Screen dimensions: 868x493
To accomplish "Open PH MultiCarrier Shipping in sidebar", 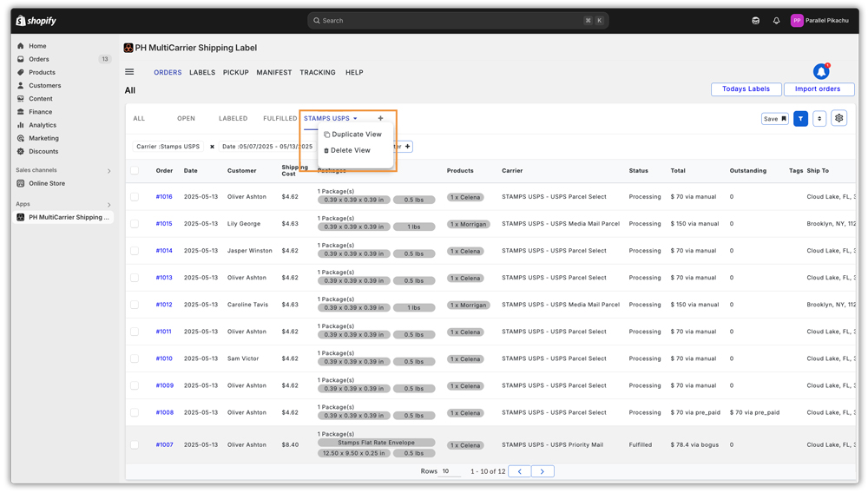I will (x=63, y=218).
